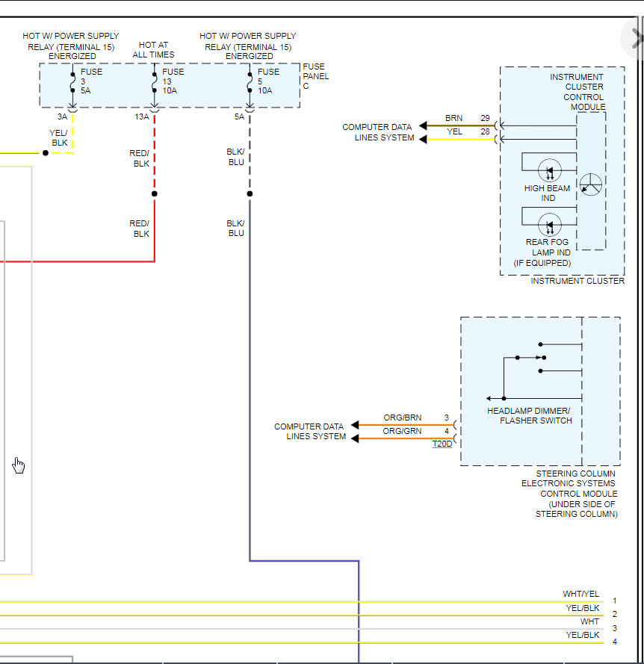Click the 'YEL' wire label at pin 28
The height and width of the screenshot is (664, 644).
click(x=455, y=131)
